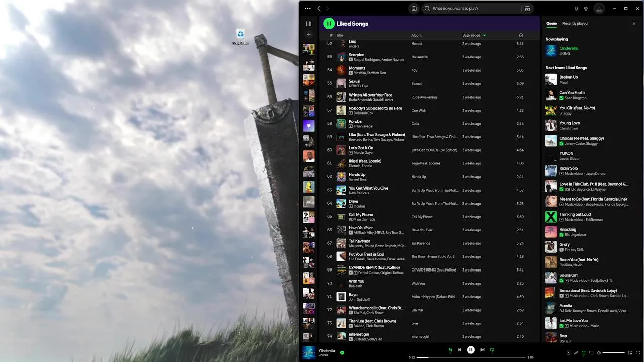Open JKING artist link under Now playing
Screen dimensions: 644x362
[x=565, y=53]
